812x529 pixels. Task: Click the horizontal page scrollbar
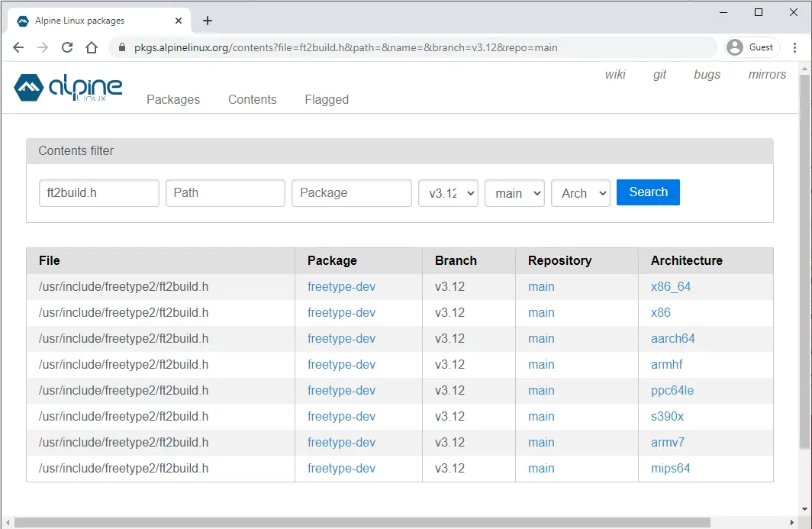pyautogui.click(x=362, y=523)
